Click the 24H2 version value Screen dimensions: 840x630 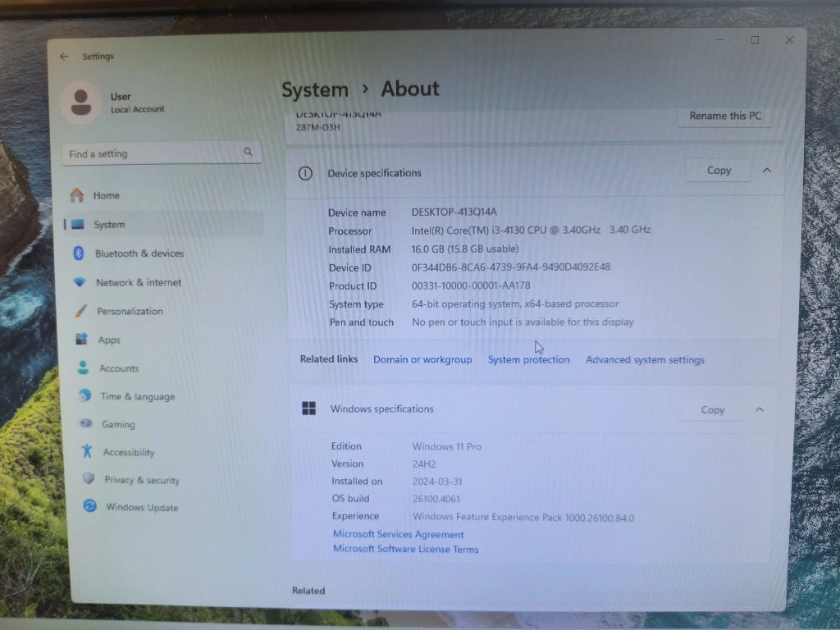[424, 464]
